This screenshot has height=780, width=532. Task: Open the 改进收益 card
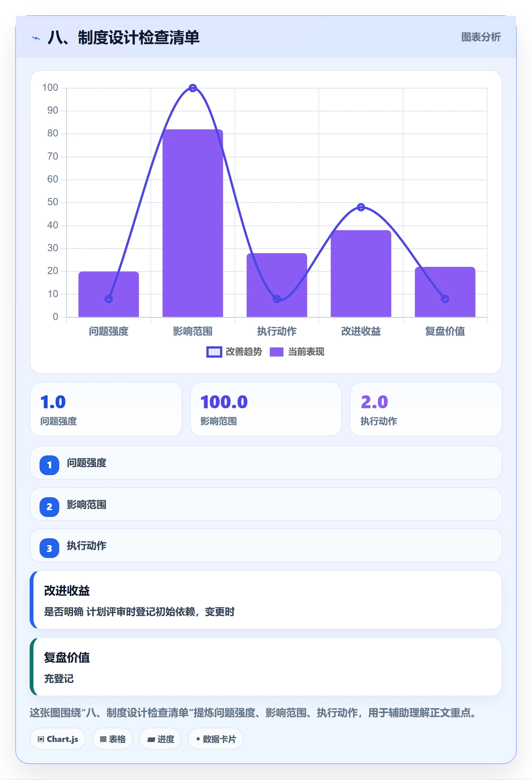point(266,600)
